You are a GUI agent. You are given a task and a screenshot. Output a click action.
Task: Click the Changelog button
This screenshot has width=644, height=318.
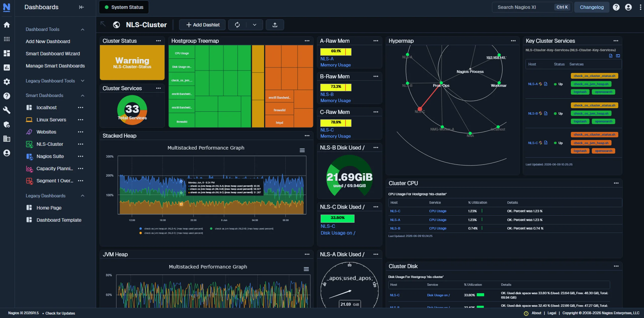[x=592, y=7]
